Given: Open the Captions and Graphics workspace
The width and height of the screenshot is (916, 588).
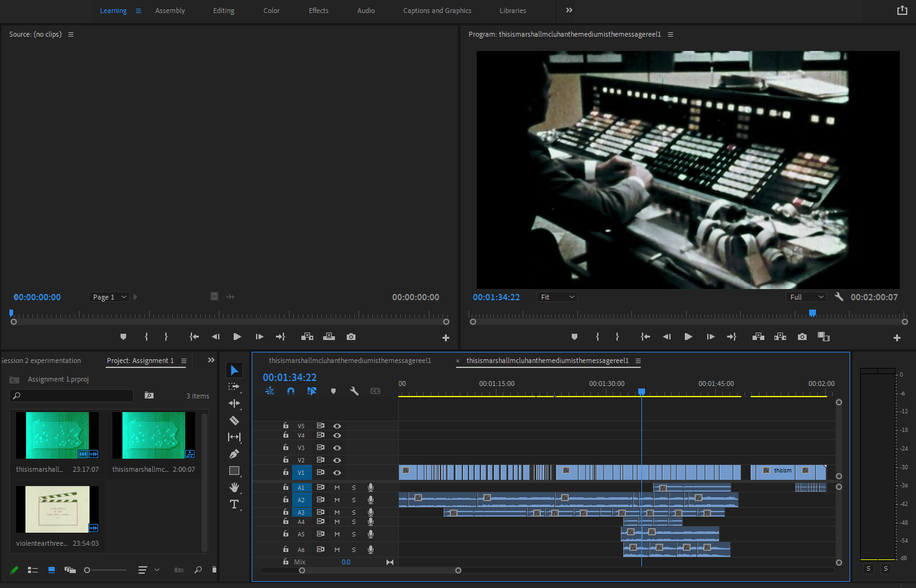Looking at the screenshot, I should click(437, 11).
